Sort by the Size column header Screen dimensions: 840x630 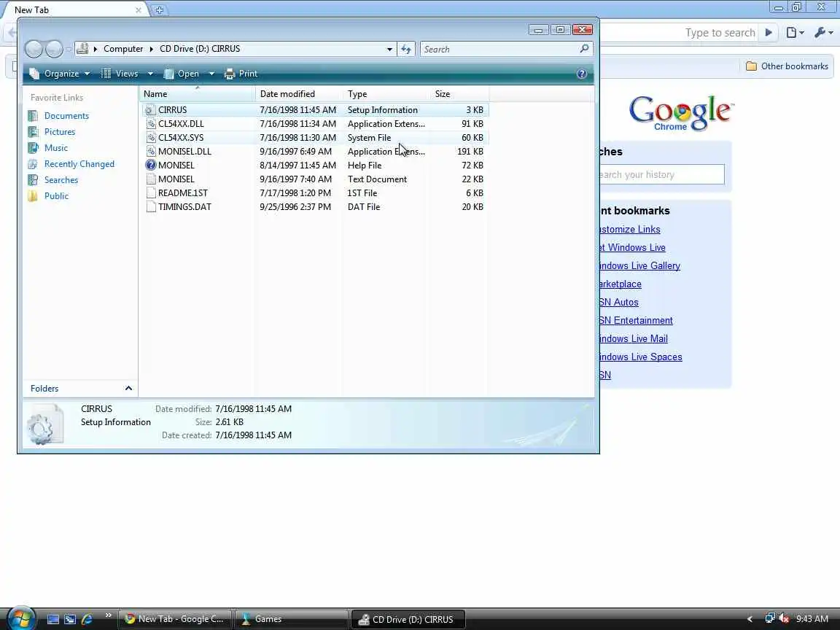[x=459, y=94]
